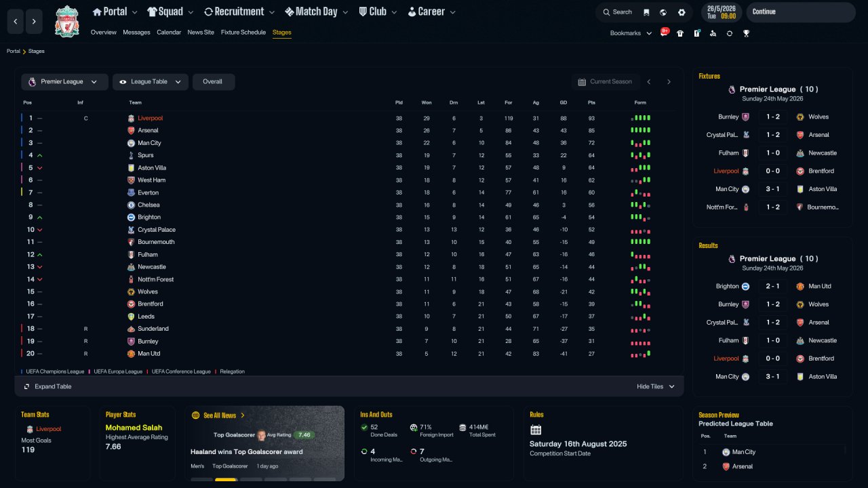Screen dimensions: 868x488
Task: Open the Liverpool 0 - 0 Brentford fixture score
Action: pyautogui.click(x=773, y=171)
